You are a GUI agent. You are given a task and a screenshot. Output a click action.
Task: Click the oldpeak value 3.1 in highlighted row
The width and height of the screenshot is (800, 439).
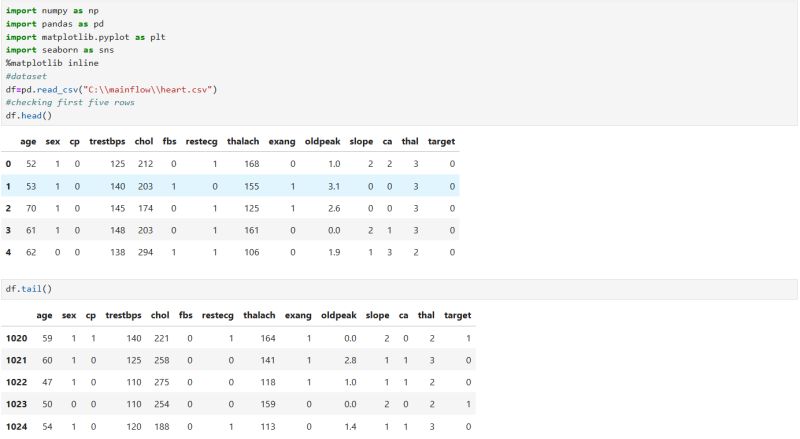334,186
